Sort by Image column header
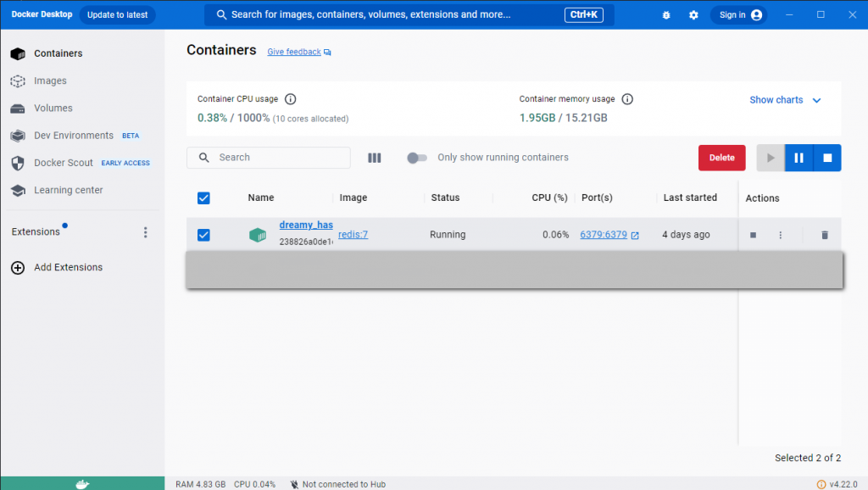The height and width of the screenshot is (490, 868). 353,198
